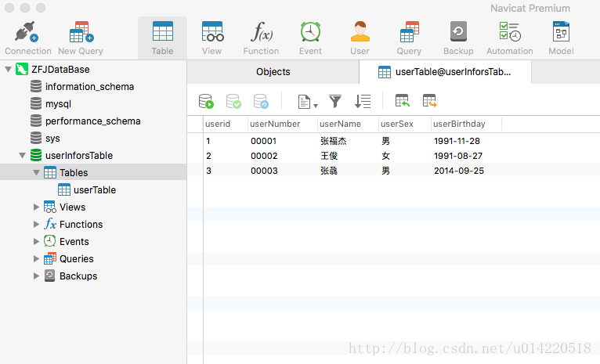Screen dimensions: 600x364
Task: Select the Tables folder label
Action: tap(74, 173)
